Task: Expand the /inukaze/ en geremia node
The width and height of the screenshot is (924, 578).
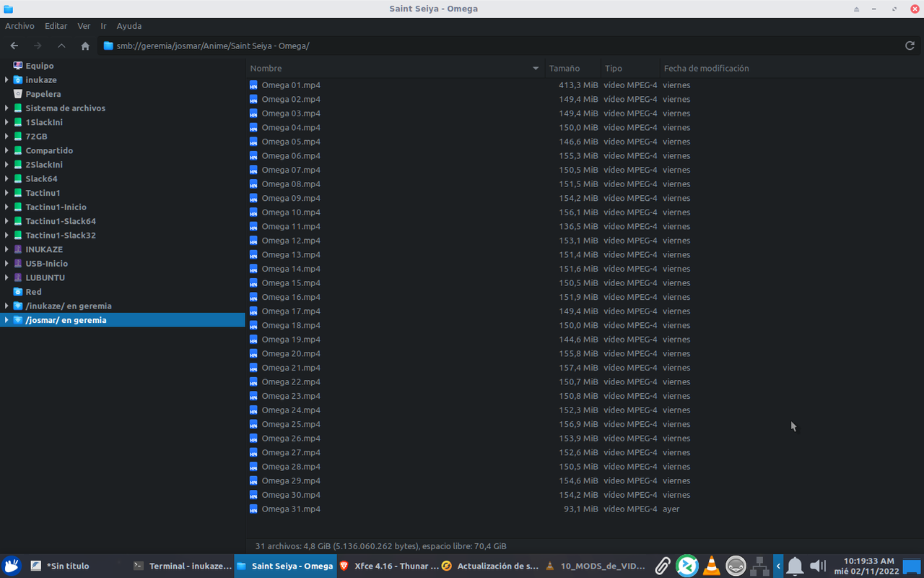Action: (6, 306)
